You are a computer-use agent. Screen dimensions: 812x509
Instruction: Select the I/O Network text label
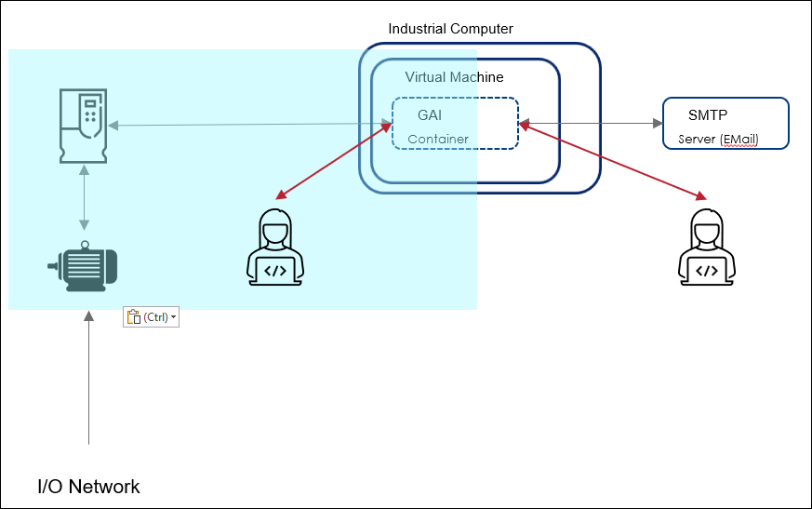tap(88, 486)
